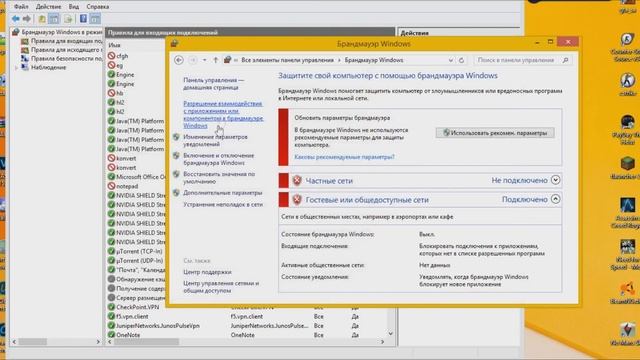Open the 'Центр поддержки' link
This screenshot has height=360, width=640.
tap(207, 272)
